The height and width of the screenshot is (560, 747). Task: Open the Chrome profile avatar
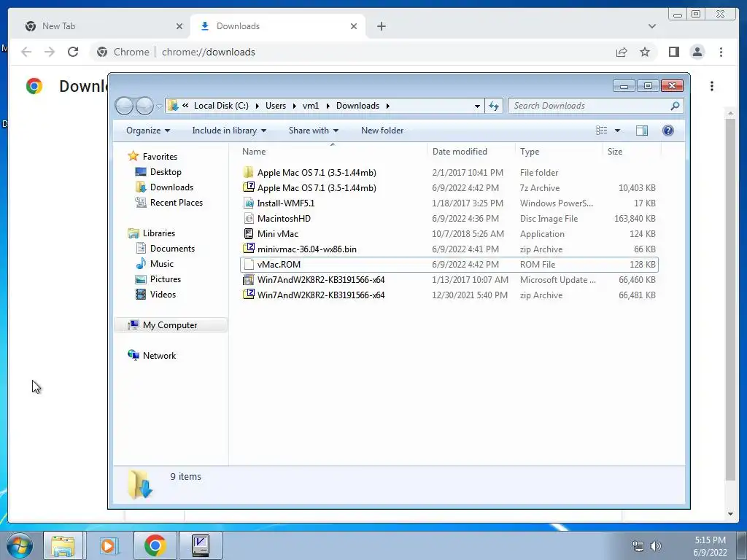click(697, 52)
